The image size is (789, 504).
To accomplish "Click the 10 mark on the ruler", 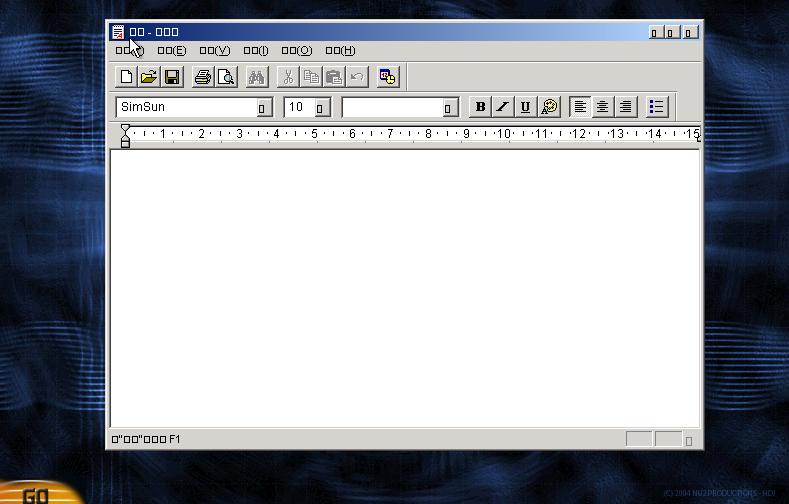I will point(503,134).
